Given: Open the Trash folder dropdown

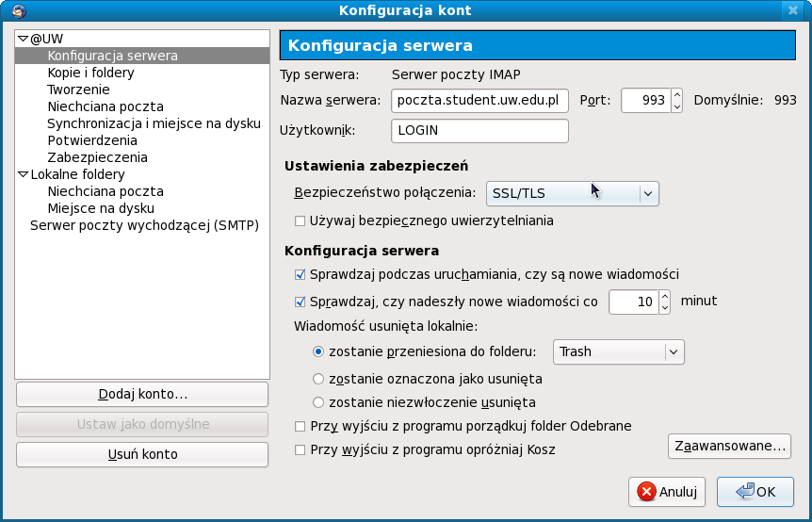Looking at the screenshot, I should coord(618,351).
